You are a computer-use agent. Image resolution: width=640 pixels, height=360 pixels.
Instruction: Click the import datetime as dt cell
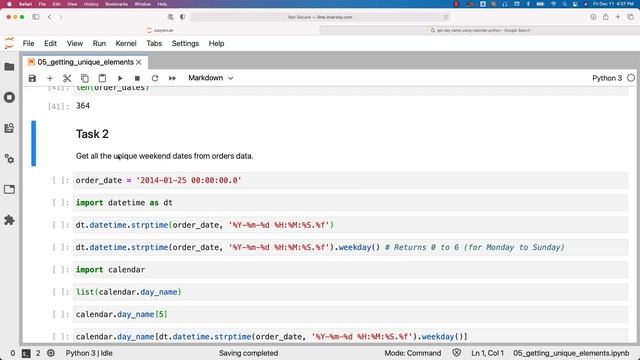(x=351, y=203)
